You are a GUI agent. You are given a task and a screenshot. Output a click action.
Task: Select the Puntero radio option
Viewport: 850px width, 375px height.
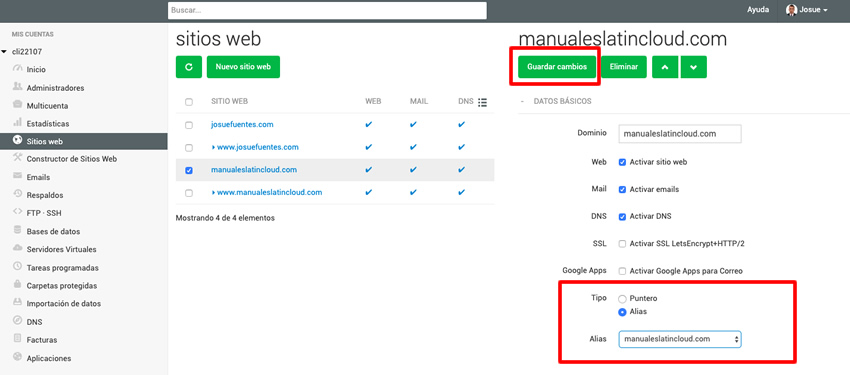point(622,299)
